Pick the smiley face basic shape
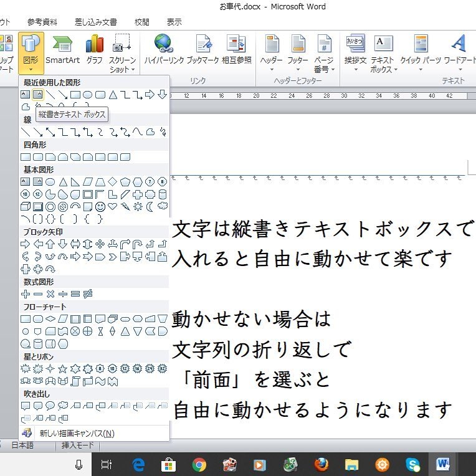The height and width of the screenshot is (476, 476). [x=100, y=207]
